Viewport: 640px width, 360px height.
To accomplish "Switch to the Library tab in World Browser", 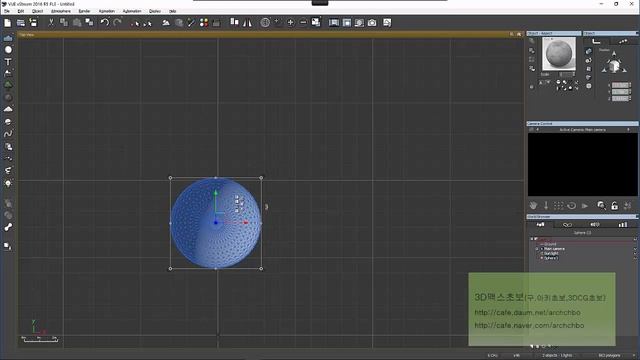I will click(595, 224).
